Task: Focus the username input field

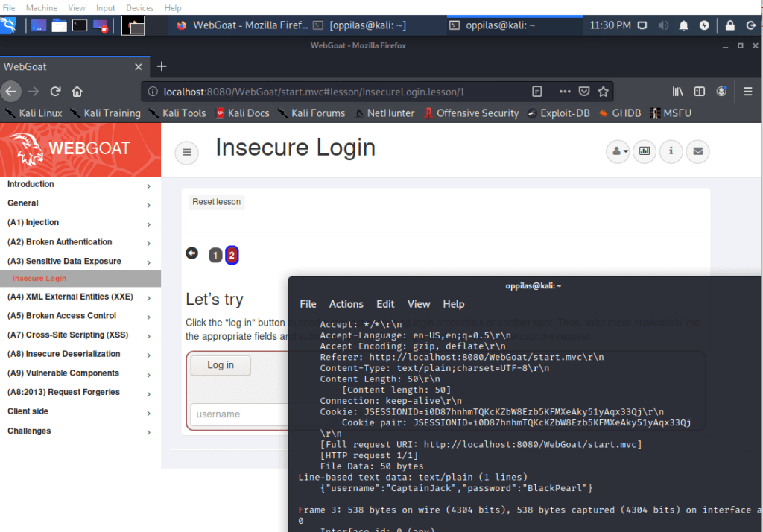Action: point(238,414)
